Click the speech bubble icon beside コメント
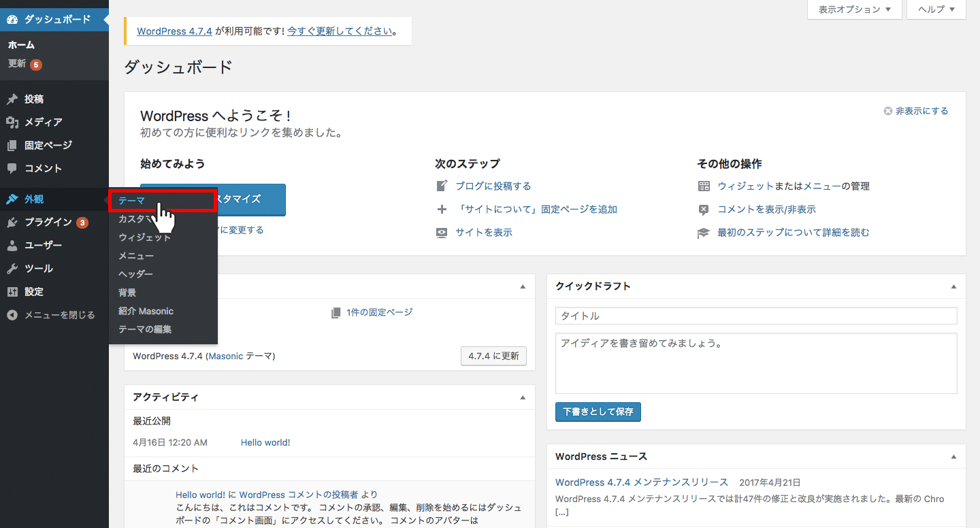The image size is (980, 528). point(12,168)
